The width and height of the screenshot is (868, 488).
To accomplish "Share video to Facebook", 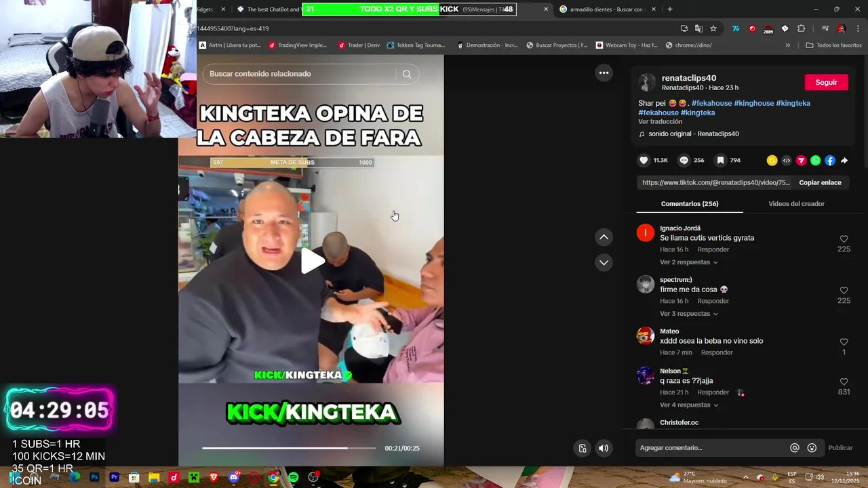I will point(830,161).
